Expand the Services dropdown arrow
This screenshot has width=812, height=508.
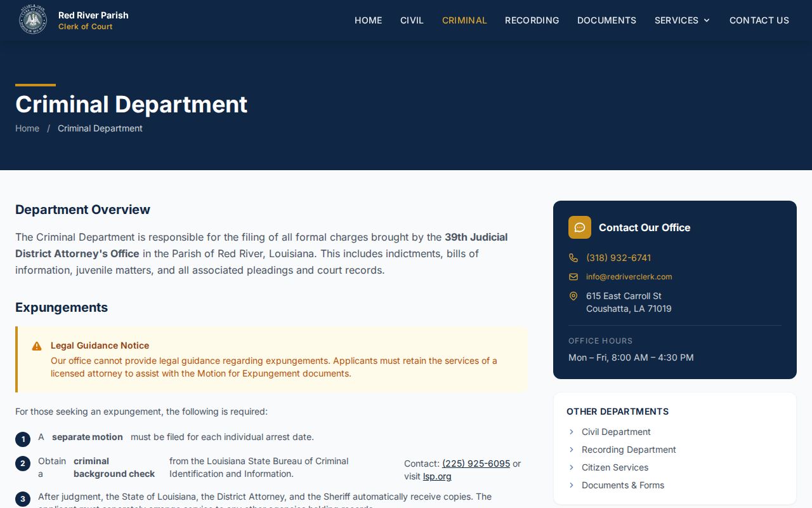point(707,20)
